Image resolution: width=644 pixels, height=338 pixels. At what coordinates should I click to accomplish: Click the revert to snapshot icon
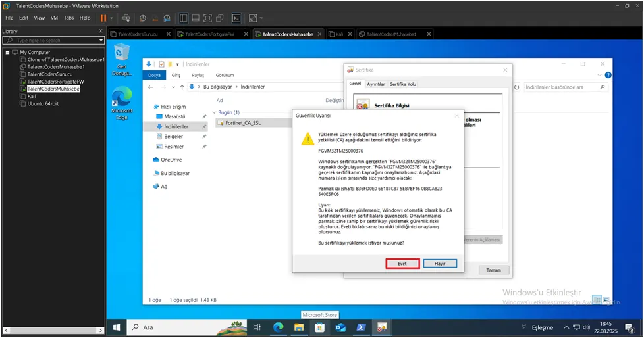coord(155,18)
